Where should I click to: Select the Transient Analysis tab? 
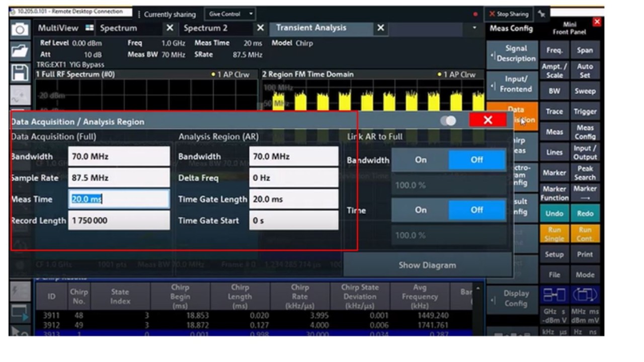(311, 28)
